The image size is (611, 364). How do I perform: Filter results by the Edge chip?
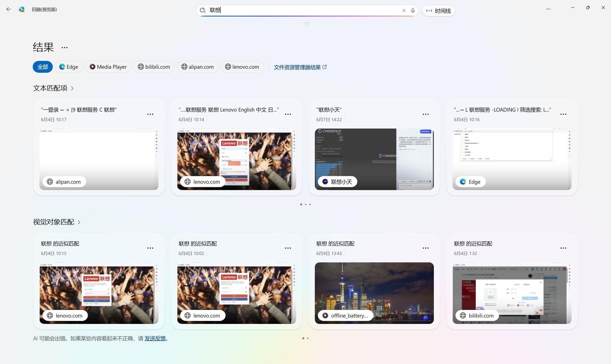tap(69, 67)
